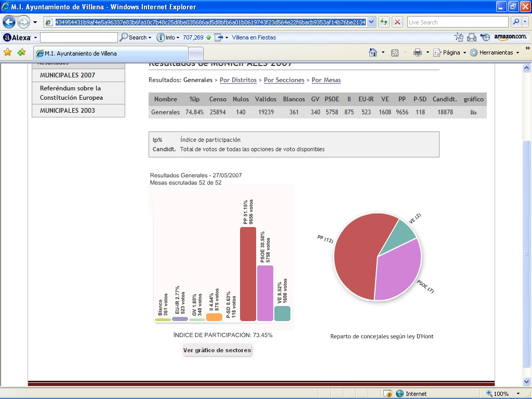Expand the zoom level 100% dropdown

[518, 394]
